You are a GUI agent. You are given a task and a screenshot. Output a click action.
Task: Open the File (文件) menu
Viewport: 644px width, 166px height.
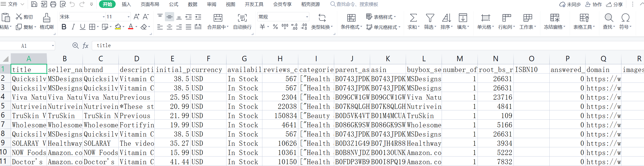[13, 4]
